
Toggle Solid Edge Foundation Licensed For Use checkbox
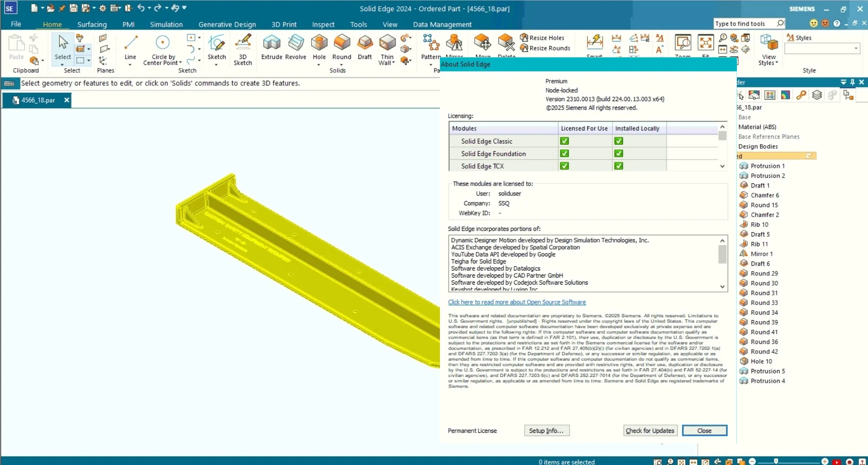(x=564, y=153)
